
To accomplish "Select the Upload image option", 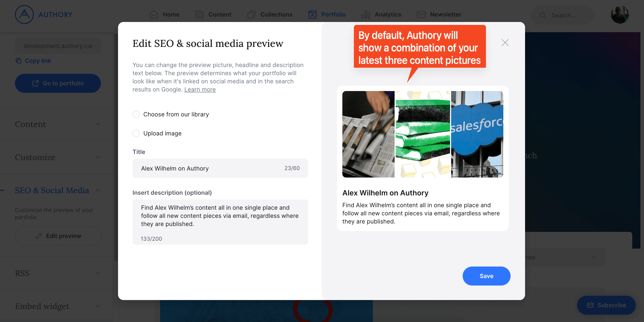I will 136,133.
